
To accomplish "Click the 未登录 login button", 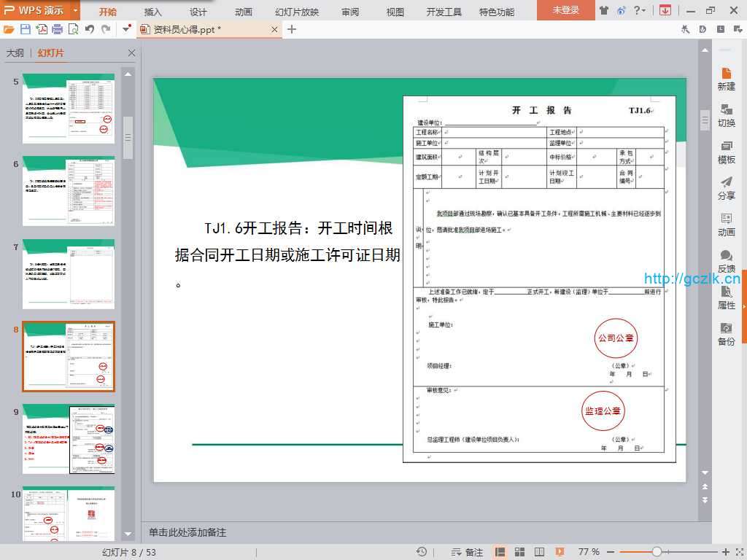I will click(x=565, y=10).
